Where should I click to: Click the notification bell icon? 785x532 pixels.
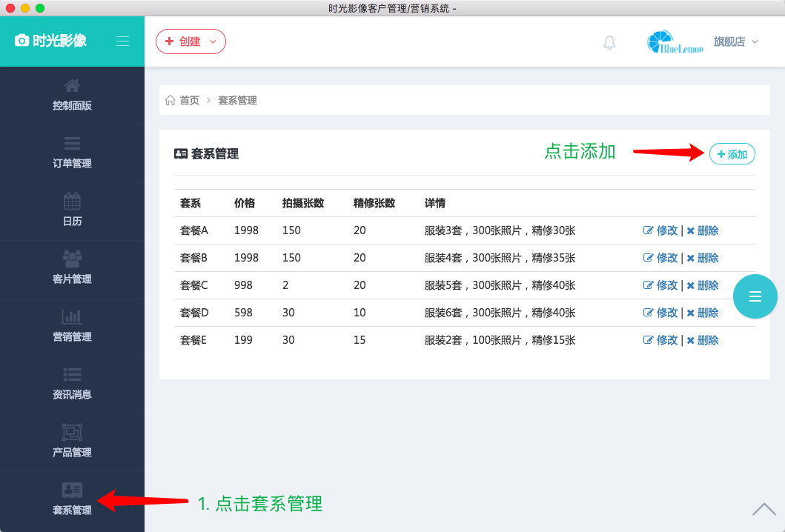tap(609, 42)
